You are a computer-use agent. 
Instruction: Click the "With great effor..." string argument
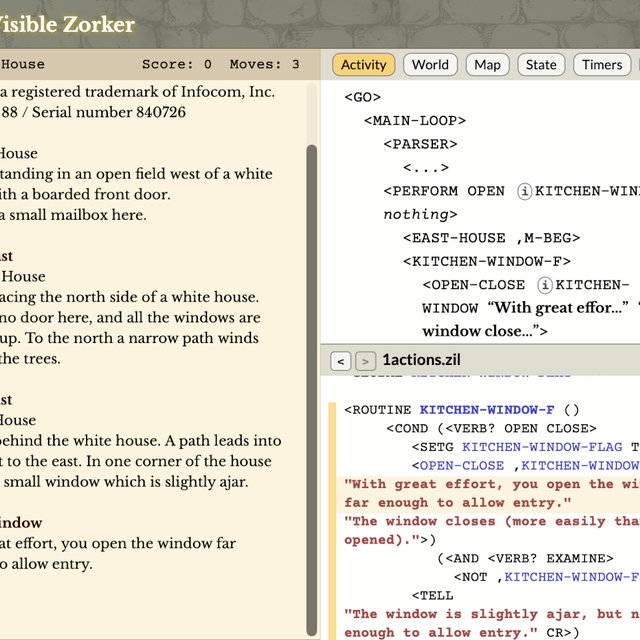point(558,308)
